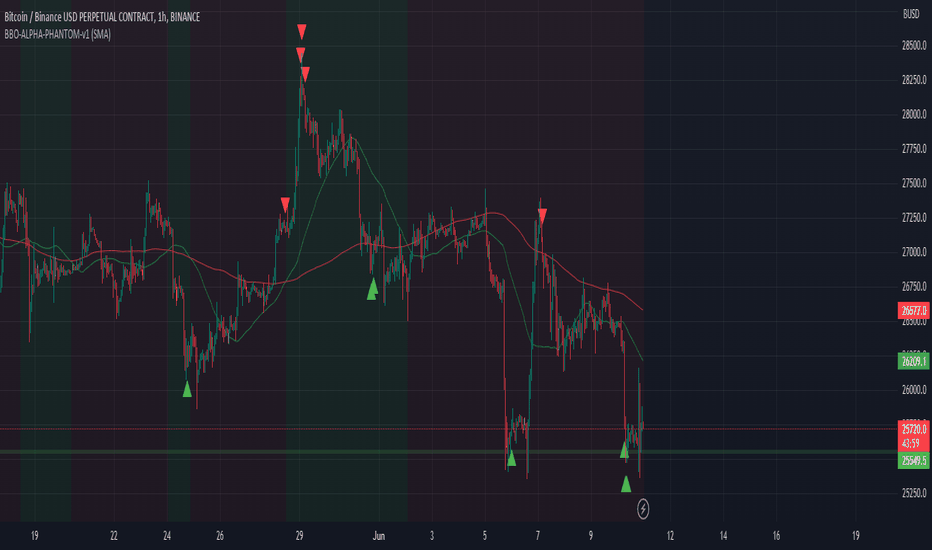932x550 pixels.
Task: Click the 28250.0 price axis label
Action: tap(914, 80)
